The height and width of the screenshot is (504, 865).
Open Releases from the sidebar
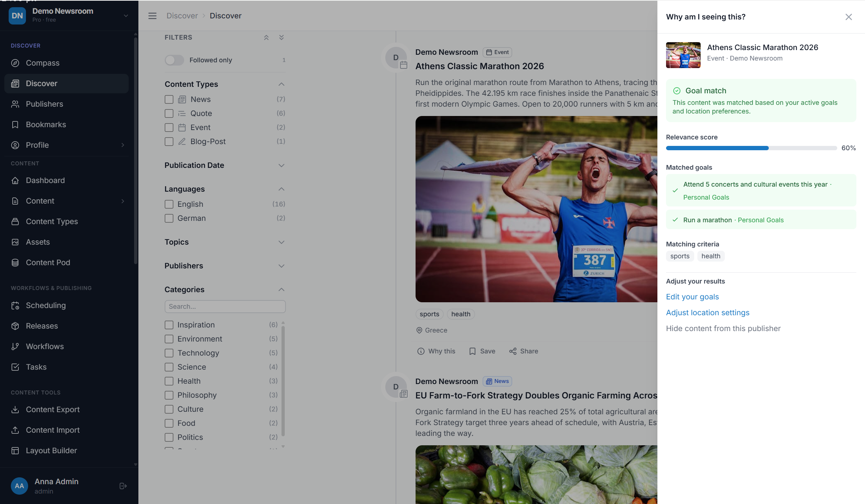click(x=67, y=326)
